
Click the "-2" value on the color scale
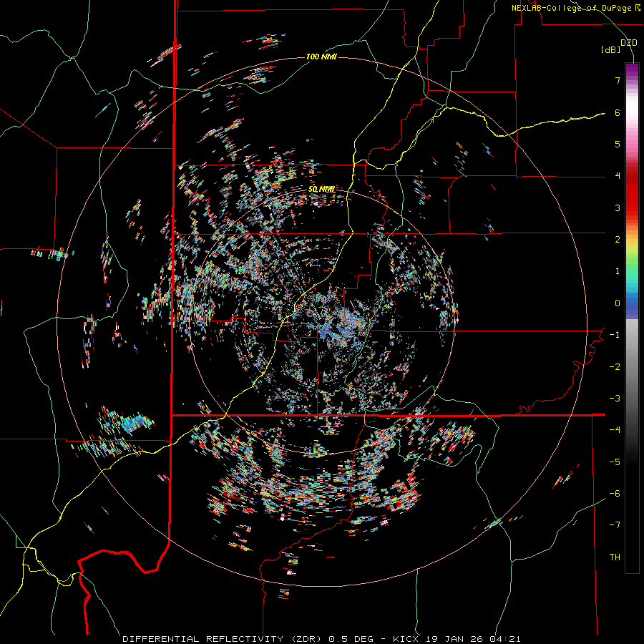(x=615, y=367)
